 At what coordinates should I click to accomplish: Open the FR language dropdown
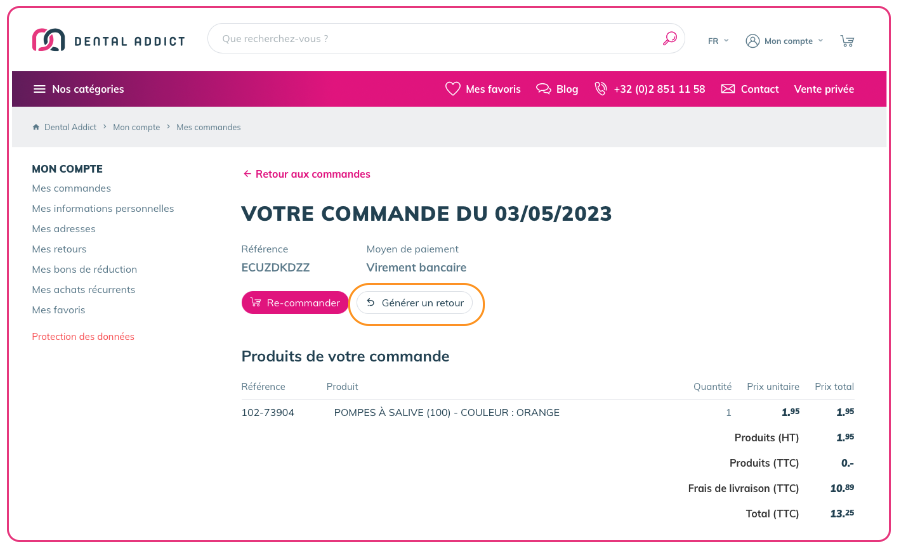pos(718,41)
